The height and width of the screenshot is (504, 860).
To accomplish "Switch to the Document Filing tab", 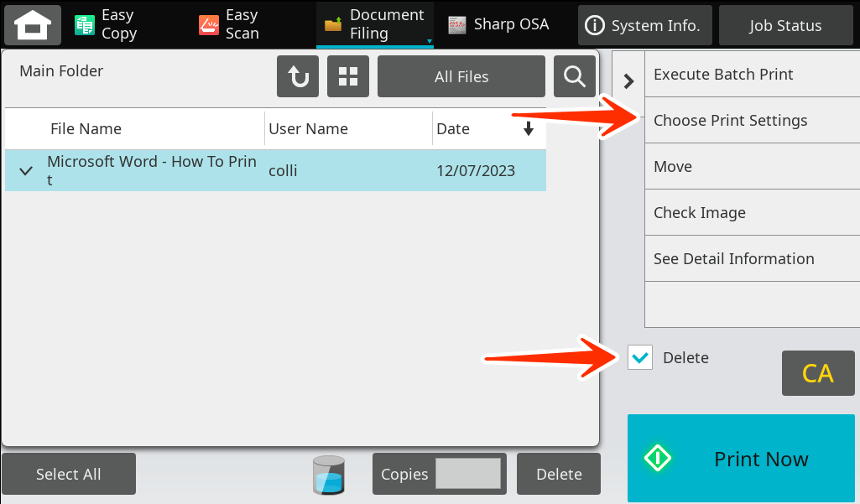I will point(374,25).
